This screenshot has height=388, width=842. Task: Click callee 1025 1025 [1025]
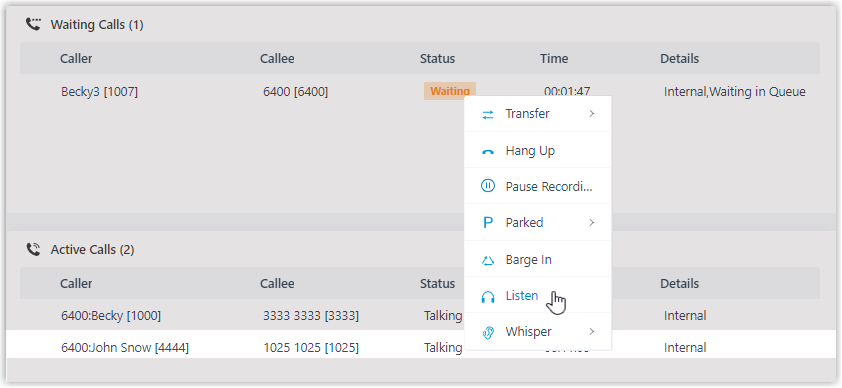pos(311,348)
